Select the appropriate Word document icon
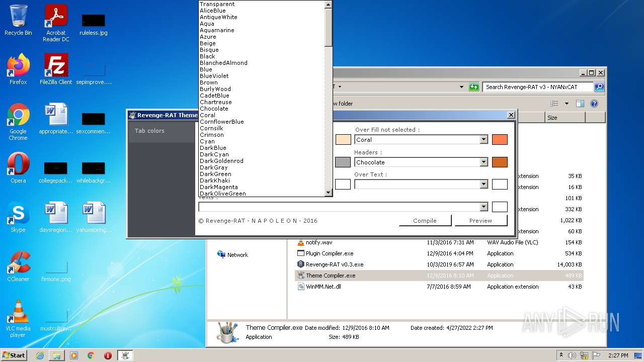The image size is (644, 362). 56,119
